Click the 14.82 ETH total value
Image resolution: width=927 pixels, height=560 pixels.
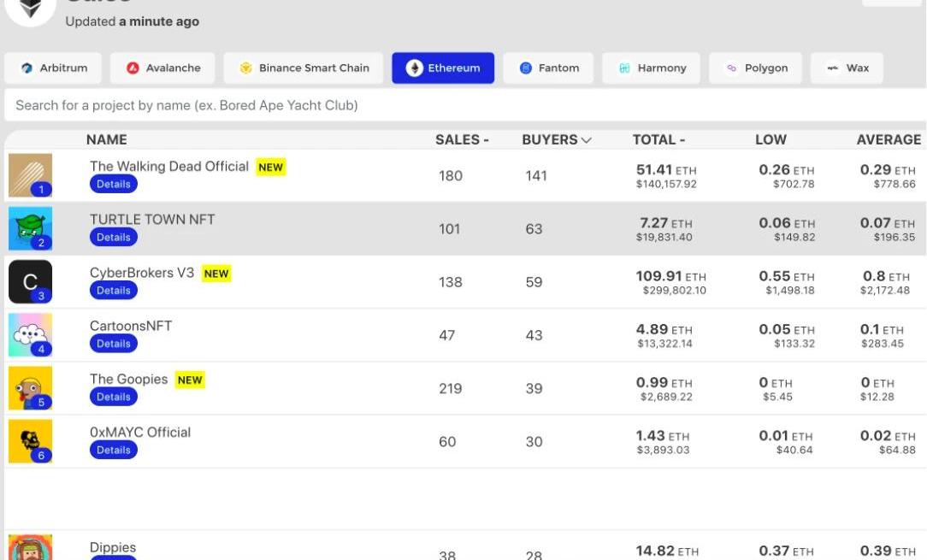pos(668,551)
